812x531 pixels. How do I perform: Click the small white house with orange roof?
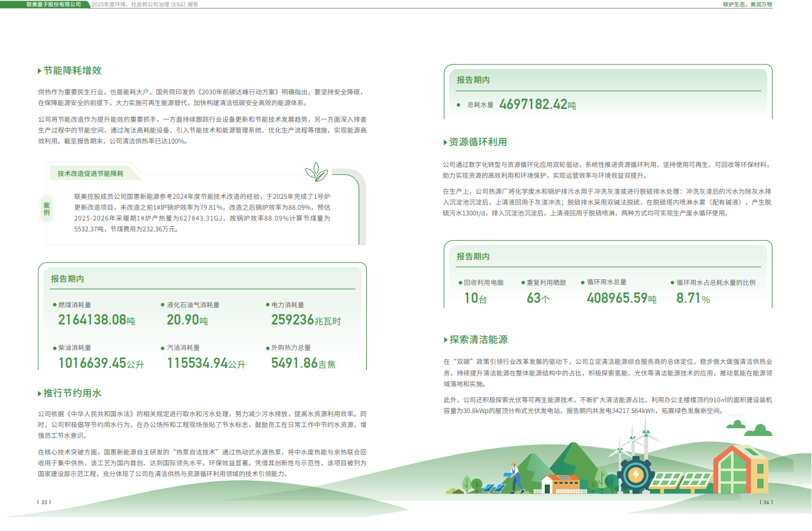coord(559,484)
